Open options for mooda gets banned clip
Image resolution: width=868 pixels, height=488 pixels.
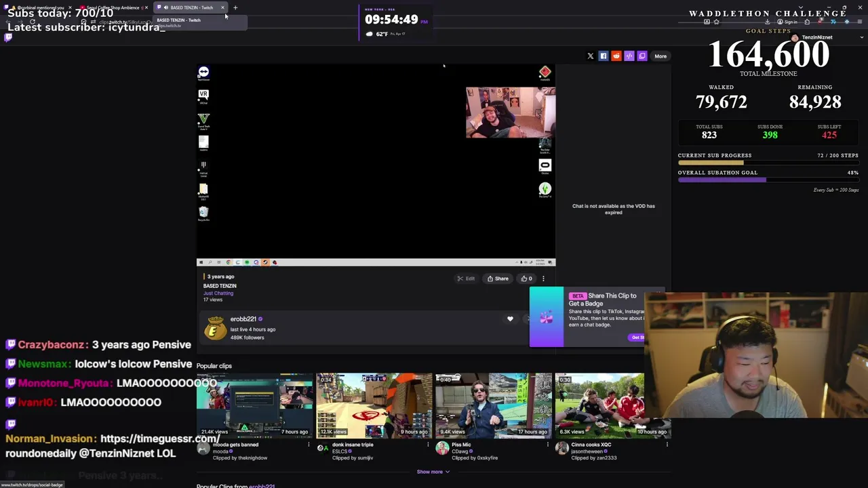[309, 445]
